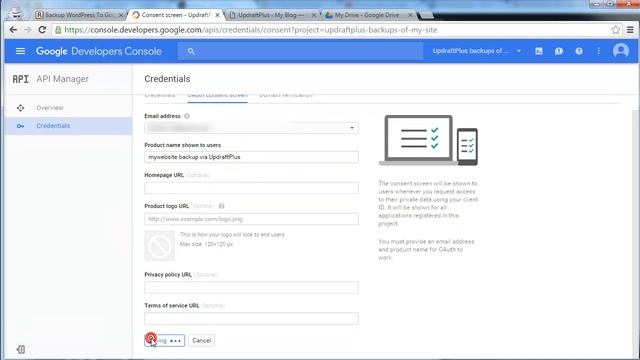
Task: Click the Credentials key icon
Action: click(20, 126)
